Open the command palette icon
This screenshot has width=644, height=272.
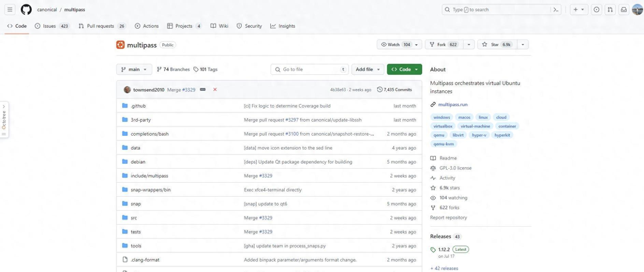click(556, 10)
